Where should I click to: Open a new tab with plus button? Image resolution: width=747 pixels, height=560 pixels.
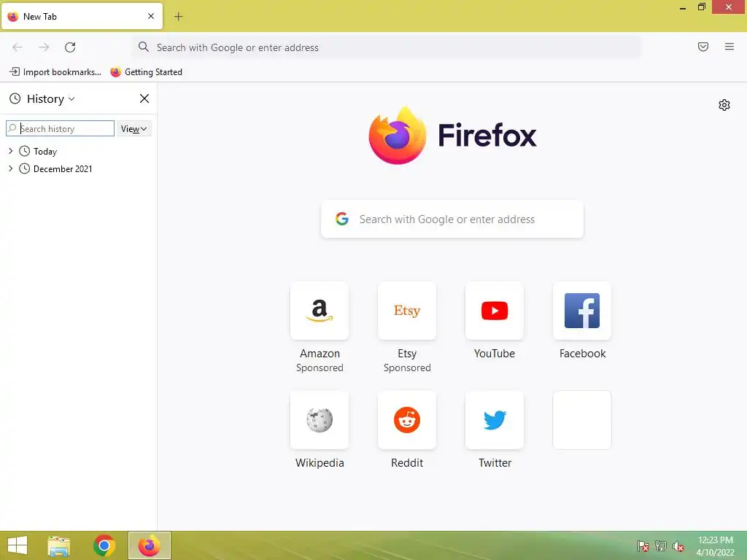178,17
